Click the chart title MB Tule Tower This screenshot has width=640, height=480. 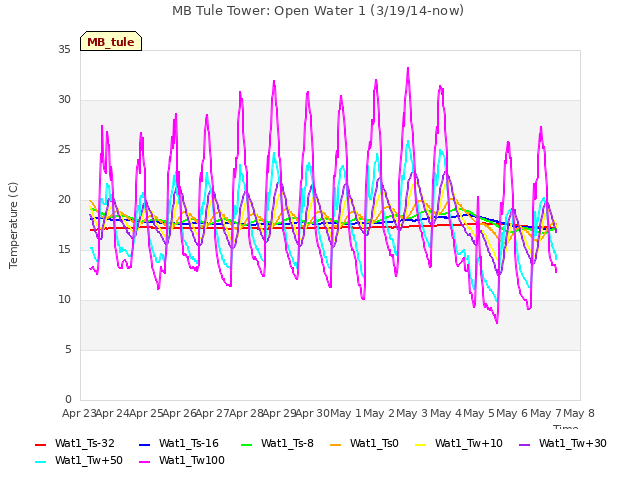(318, 11)
